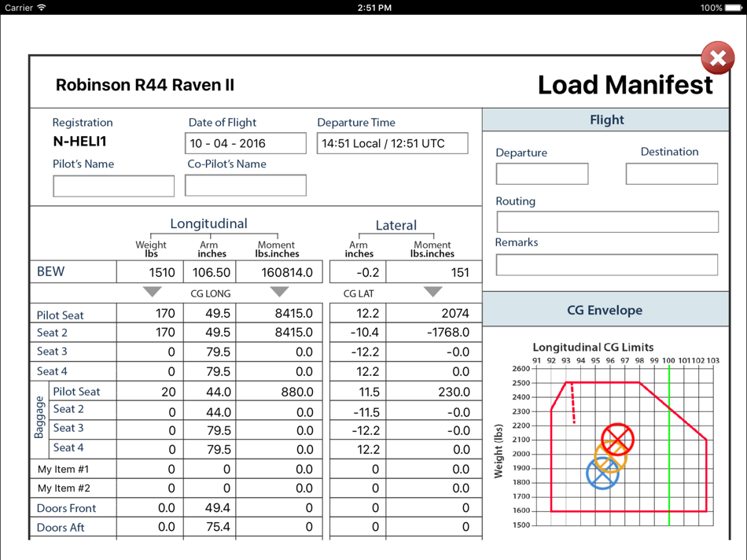747x560 pixels.
Task: Tap the gray arrow under longitudinal moment
Action: click(279, 292)
